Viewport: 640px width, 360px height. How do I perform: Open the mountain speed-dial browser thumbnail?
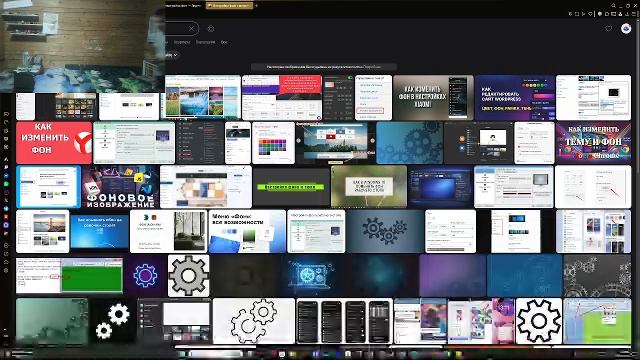tap(335, 142)
